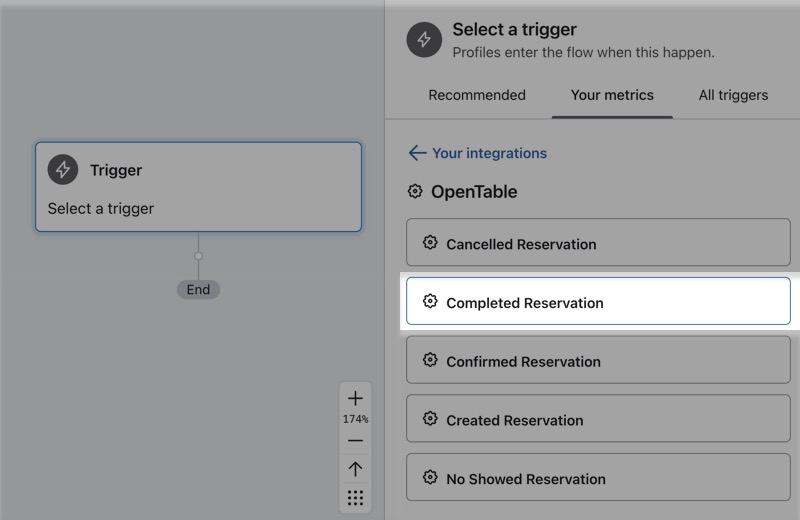Click the lightning icon in the Trigger node
Viewport: 800px width, 520px height.
click(63, 170)
